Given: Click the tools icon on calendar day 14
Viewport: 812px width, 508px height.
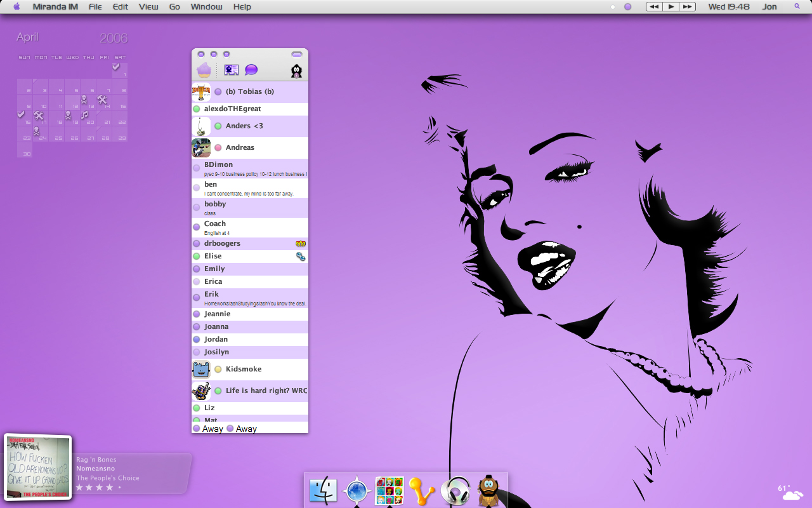Looking at the screenshot, I should (101, 99).
